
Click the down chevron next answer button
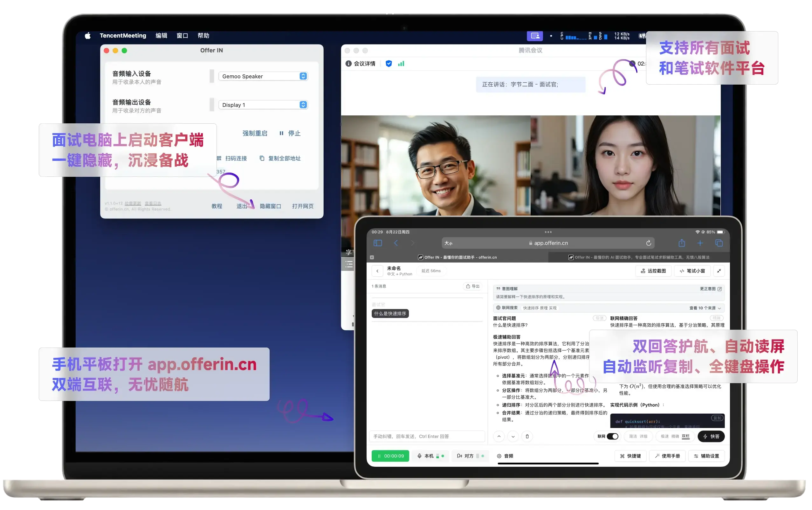tap(513, 437)
